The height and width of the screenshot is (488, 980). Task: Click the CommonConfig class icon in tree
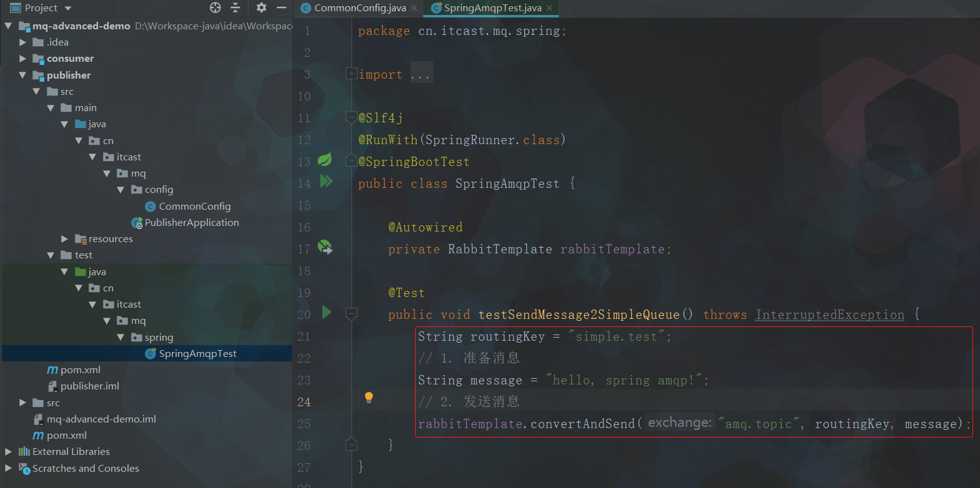[150, 207]
